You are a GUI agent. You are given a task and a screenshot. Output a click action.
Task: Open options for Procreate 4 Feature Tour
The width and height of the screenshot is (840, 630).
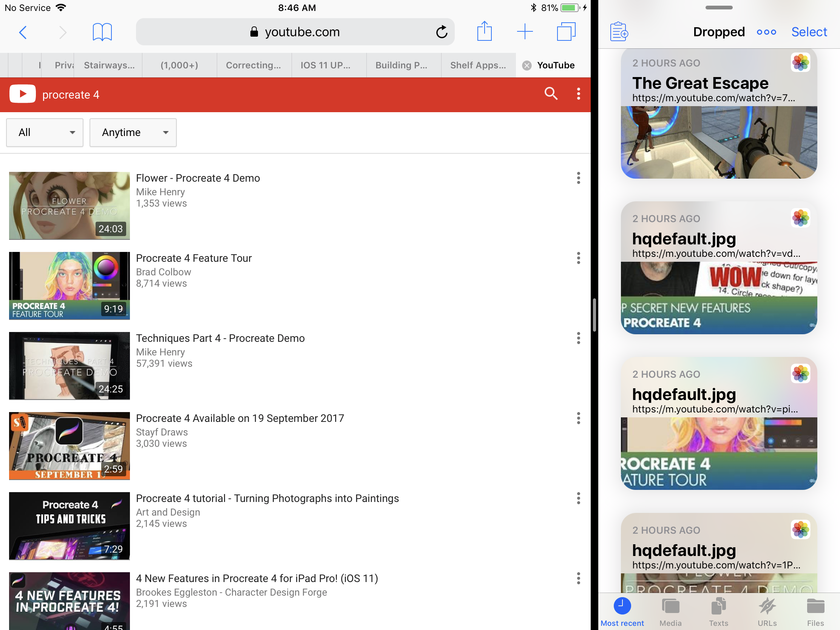[x=578, y=258]
